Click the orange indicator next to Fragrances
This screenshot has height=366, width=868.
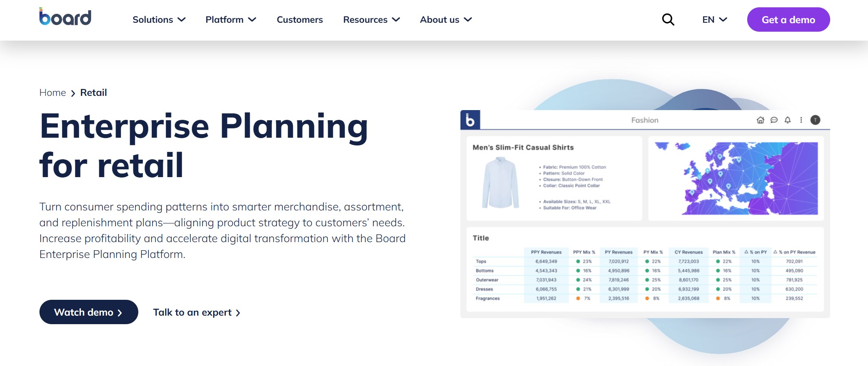coord(578,298)
